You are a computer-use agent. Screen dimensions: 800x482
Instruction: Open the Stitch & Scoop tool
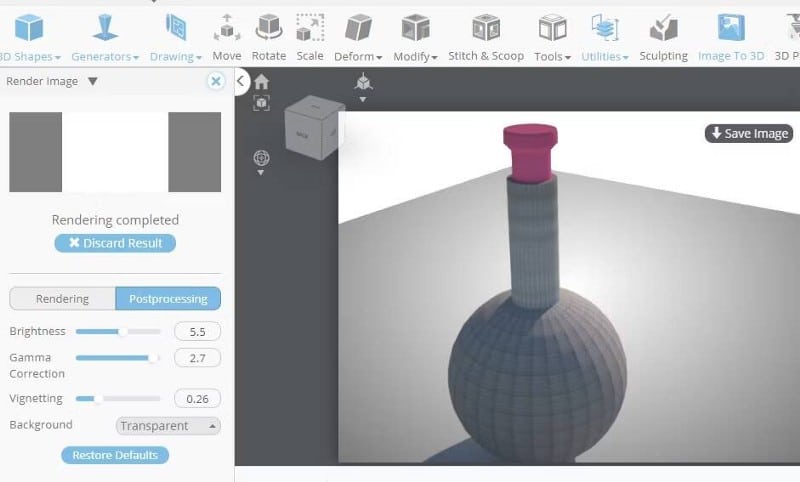point(486,36)
